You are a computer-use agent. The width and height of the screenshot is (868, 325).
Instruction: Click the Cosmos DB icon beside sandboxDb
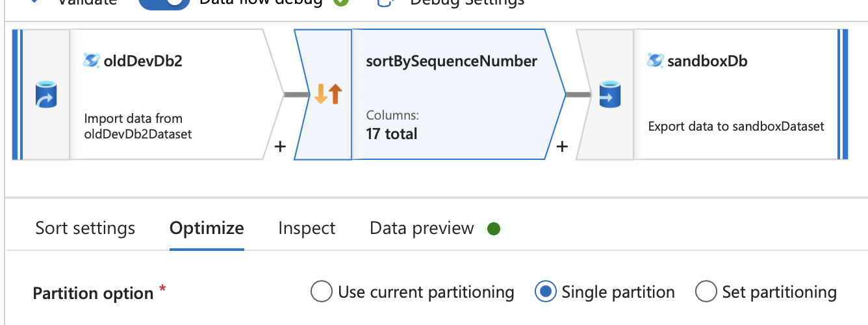click(x=655, y=61)
